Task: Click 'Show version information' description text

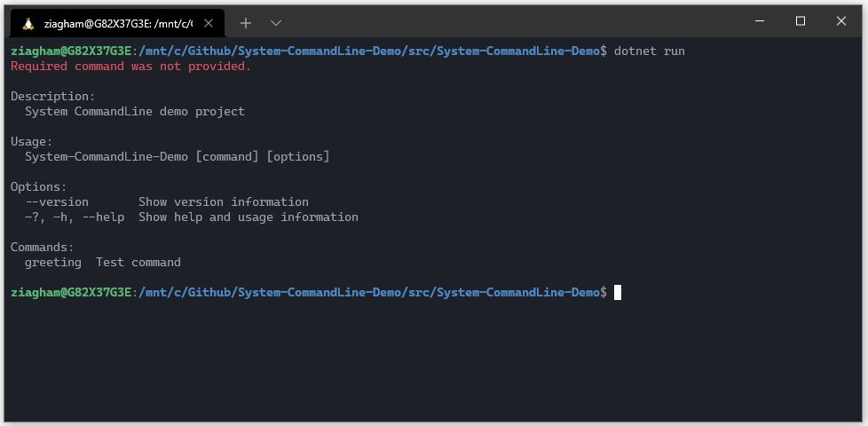Action: pyautogui.click(x=224, y=202)
